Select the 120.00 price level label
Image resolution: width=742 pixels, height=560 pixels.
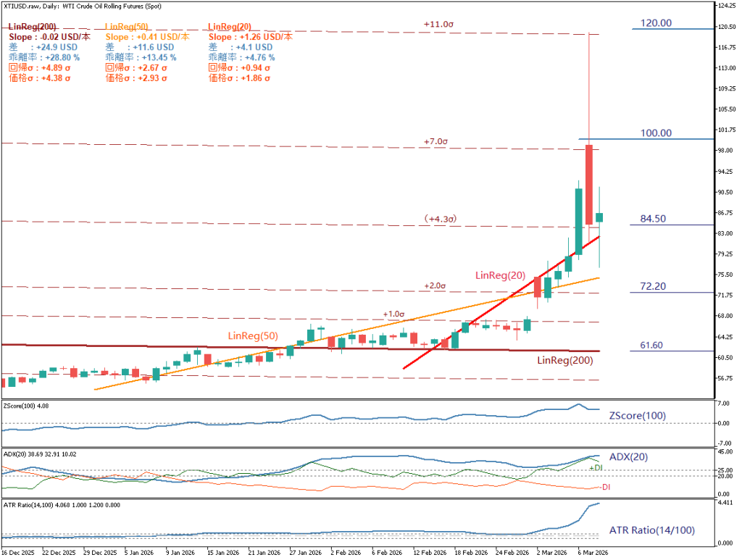click(x=656, y=22)
